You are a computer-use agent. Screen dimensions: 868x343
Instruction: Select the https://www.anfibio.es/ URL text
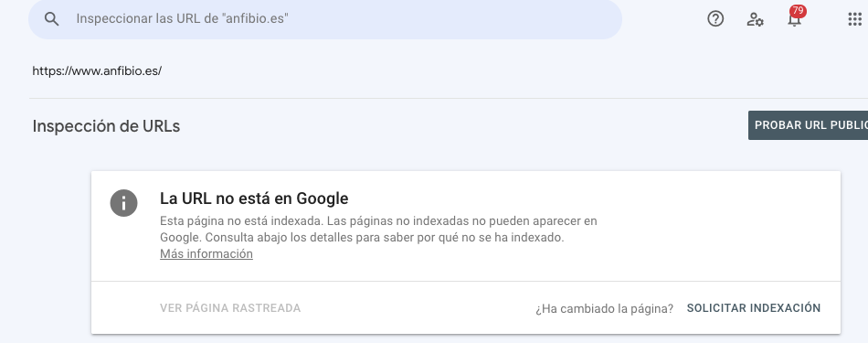tap(97, 71)
